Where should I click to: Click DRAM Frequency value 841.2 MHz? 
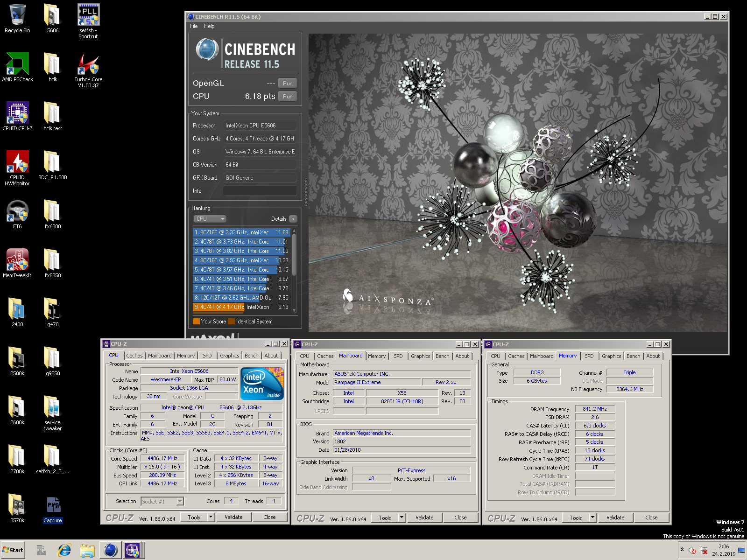(595, 409)
